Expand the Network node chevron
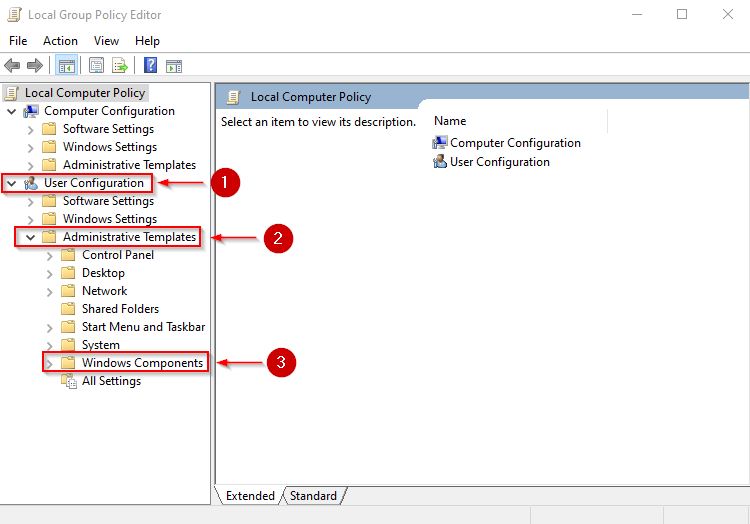Image resolution: width=750 pixels, height=524 pixels. point(50,292)
